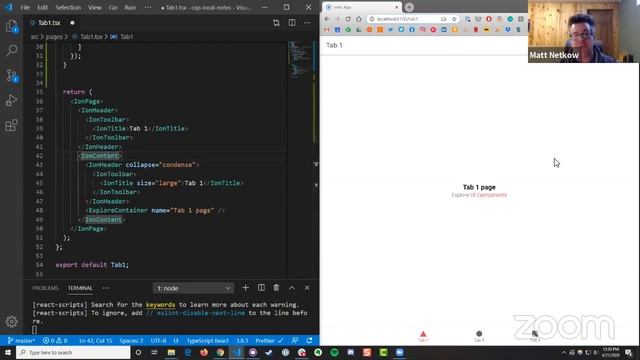This screenshot has width=640, height=360.
Task: Open the File menu
Action: click(25, 7)
